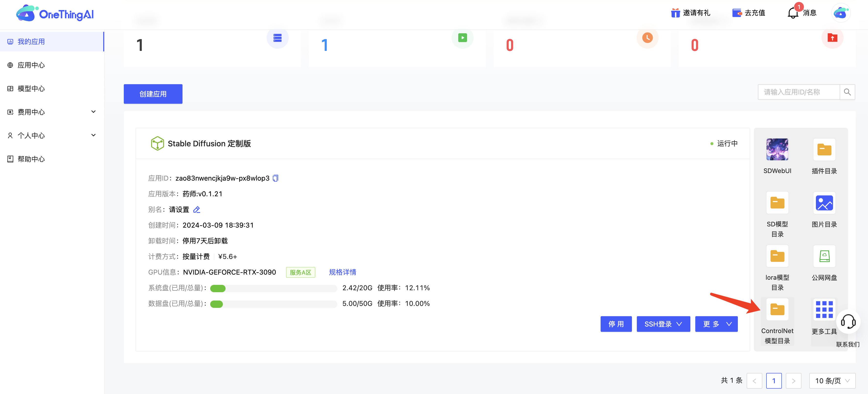The height and width of the screenshot is (394, 868).
Task: Open the 插件目录 folder icon
Action: coord(824,149)
